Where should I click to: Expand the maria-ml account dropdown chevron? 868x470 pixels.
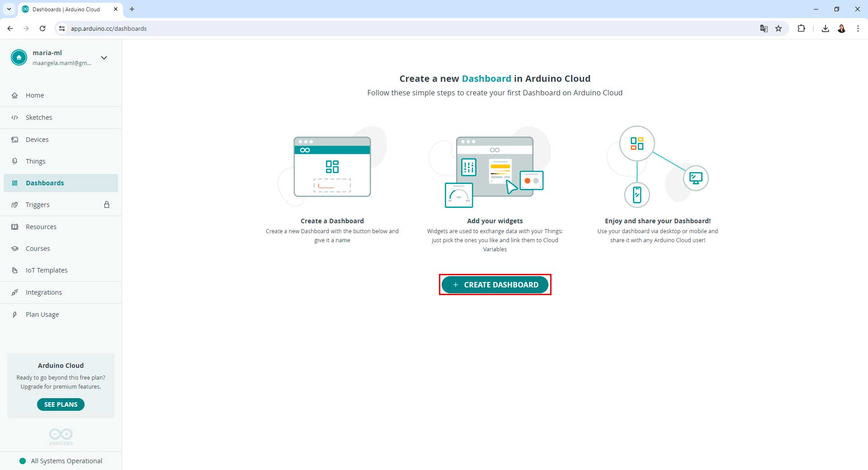(104, 57)
